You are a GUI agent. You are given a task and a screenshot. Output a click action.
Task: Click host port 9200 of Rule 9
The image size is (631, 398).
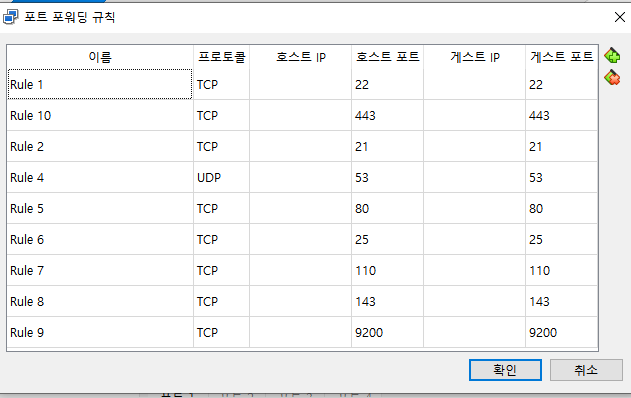tap(388, 332)
